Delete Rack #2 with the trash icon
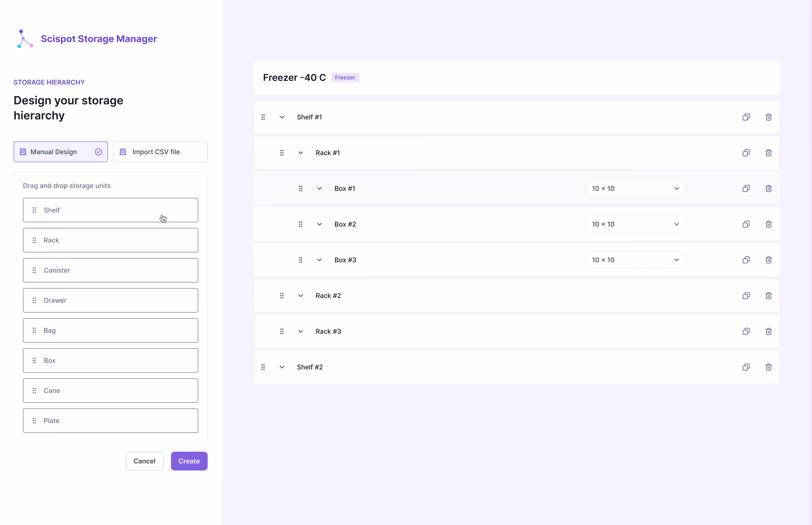Screen dimensions: 812x525 tap(768, 296)
